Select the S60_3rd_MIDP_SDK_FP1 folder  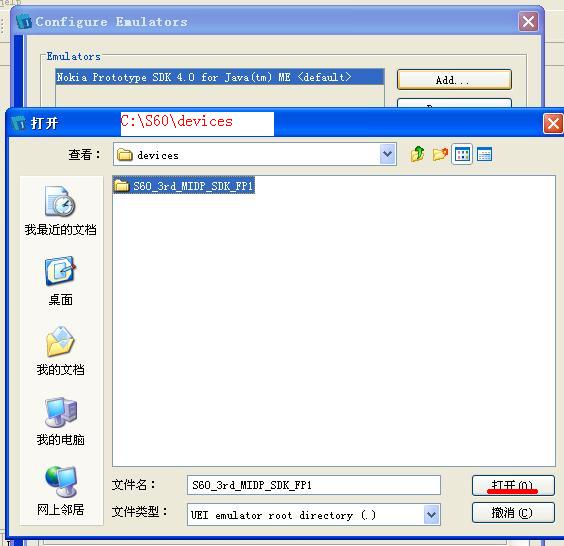coord(184,186)
